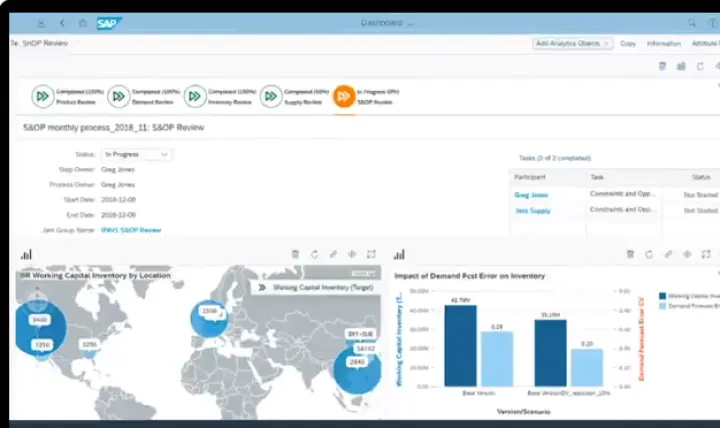This screenshot has width=720, height=428.
Task: Click the 3400 label on the map
Action: tap(40, 320)
